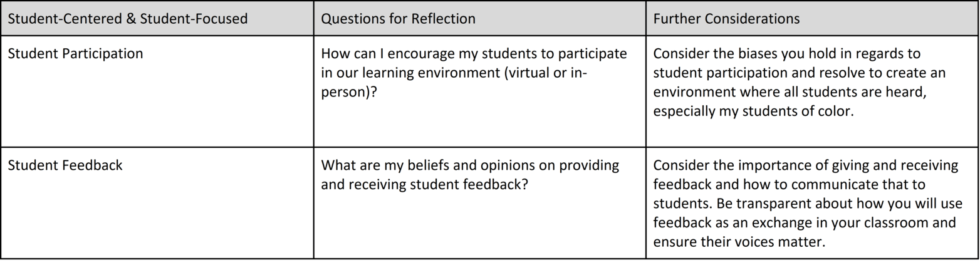This screenshot has width=980, height=280.
Task: Click the text 'ensure their voices matter'
Action: pyautogui.click(x=736, y=242)
